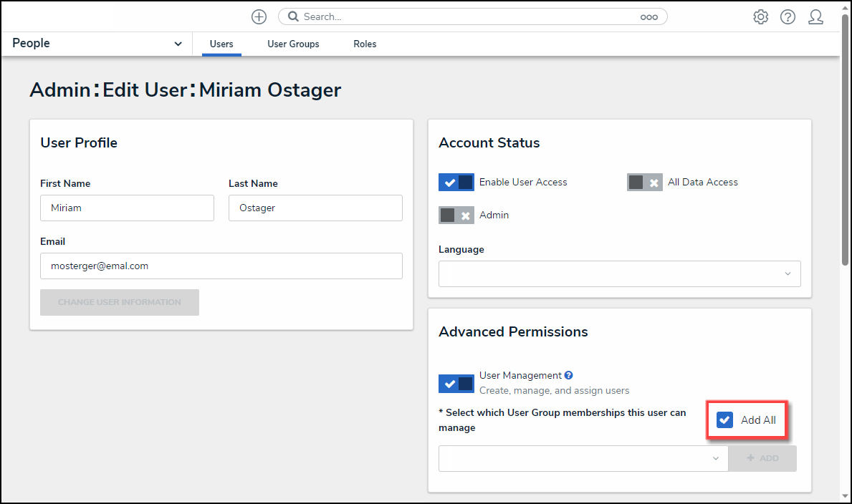Switch to the Roles tab
852x504 pixels.
365,44
